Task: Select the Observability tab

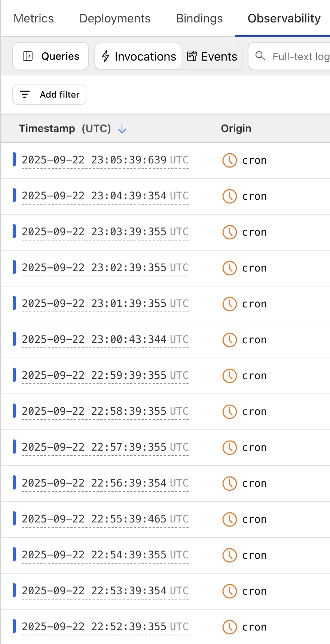Action: coord(284,18)
